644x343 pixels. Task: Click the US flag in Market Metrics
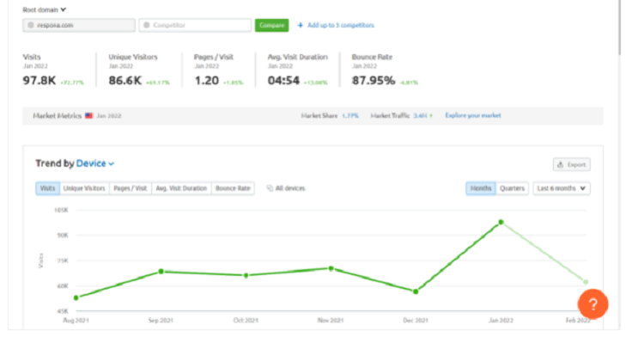click(88, 115)
